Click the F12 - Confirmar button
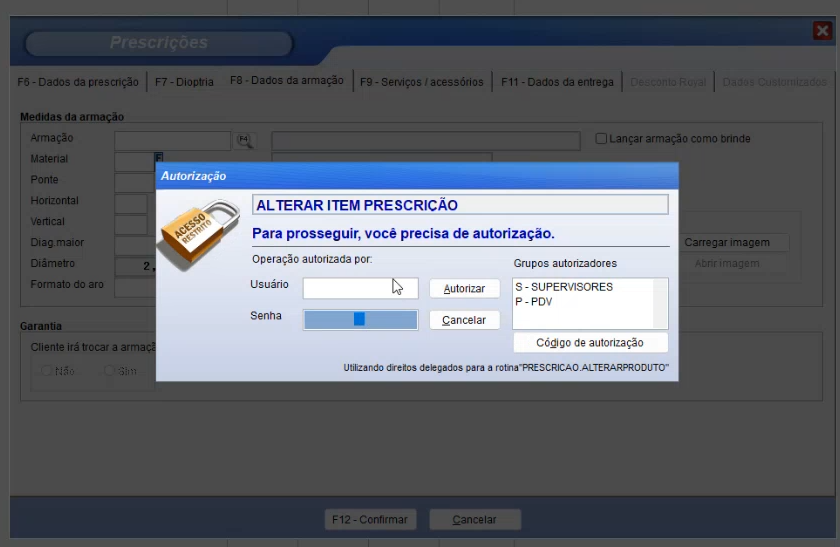840x547 pixels. tap(370, 520)
